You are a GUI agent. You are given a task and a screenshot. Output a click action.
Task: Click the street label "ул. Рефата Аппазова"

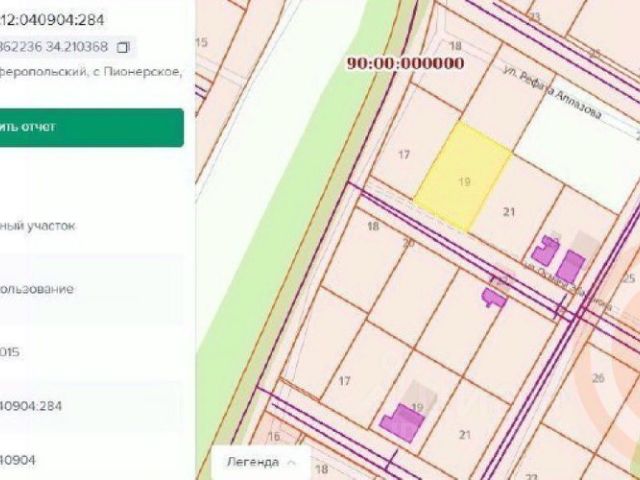click(552, 93)
